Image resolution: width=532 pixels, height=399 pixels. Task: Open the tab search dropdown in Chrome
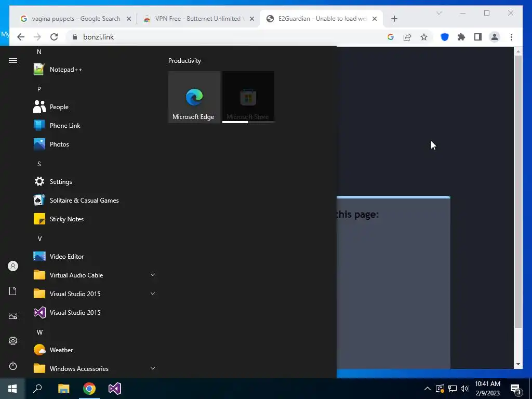(x=438, y=13)
